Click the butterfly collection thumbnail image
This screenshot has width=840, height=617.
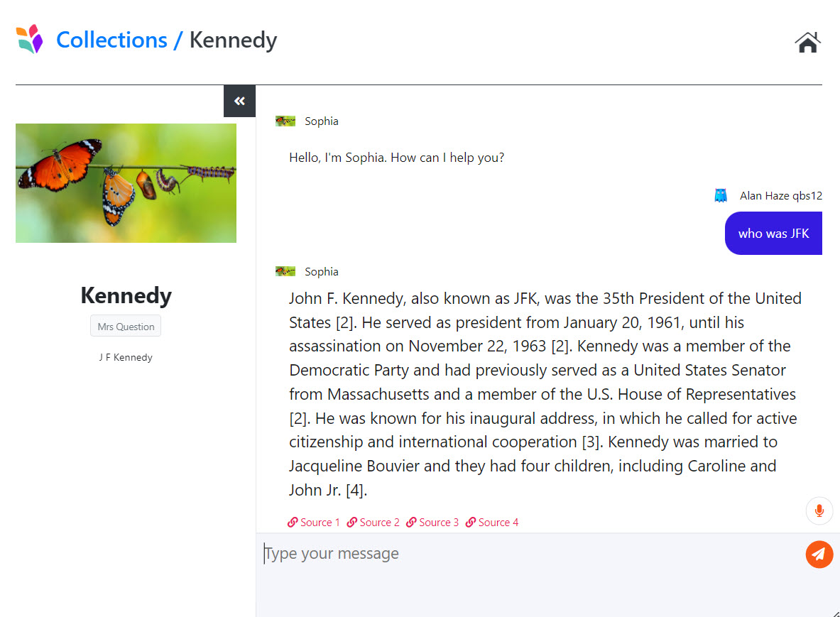(126, 183)
